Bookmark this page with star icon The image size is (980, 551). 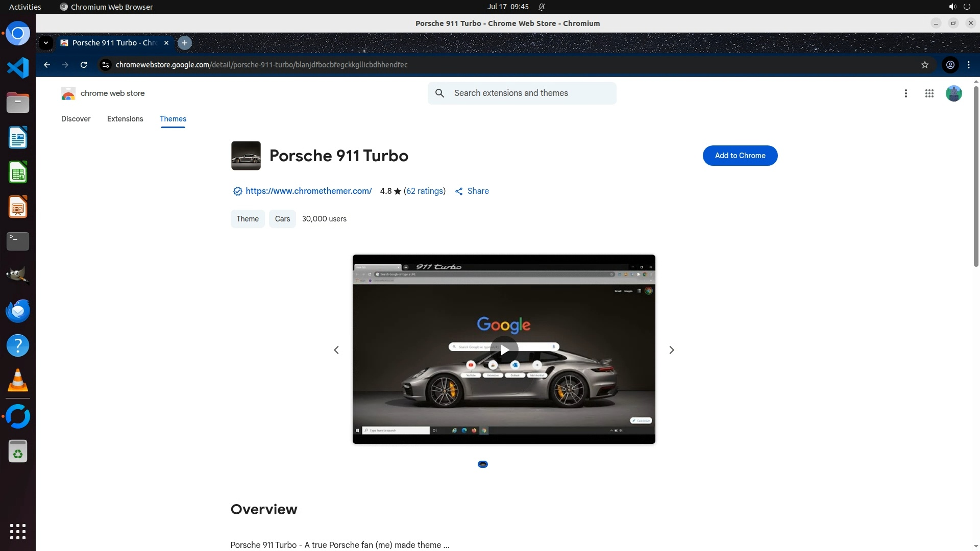coord(924,65)
